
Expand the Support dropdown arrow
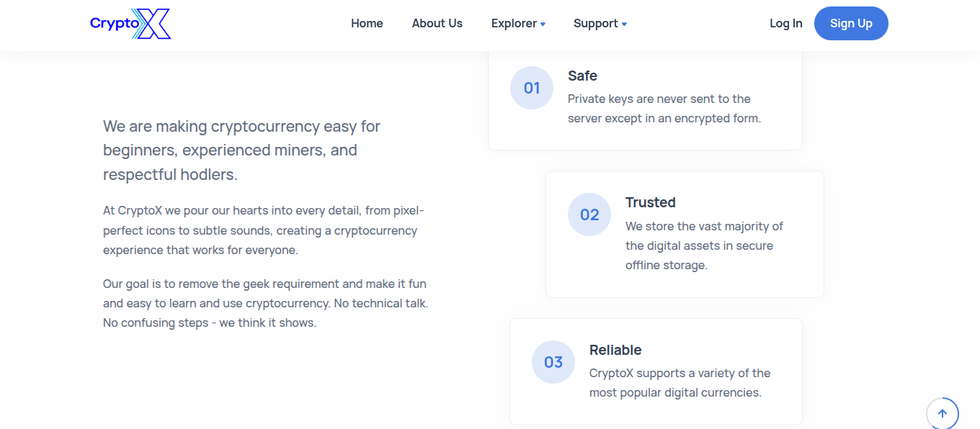click(624, 24)
